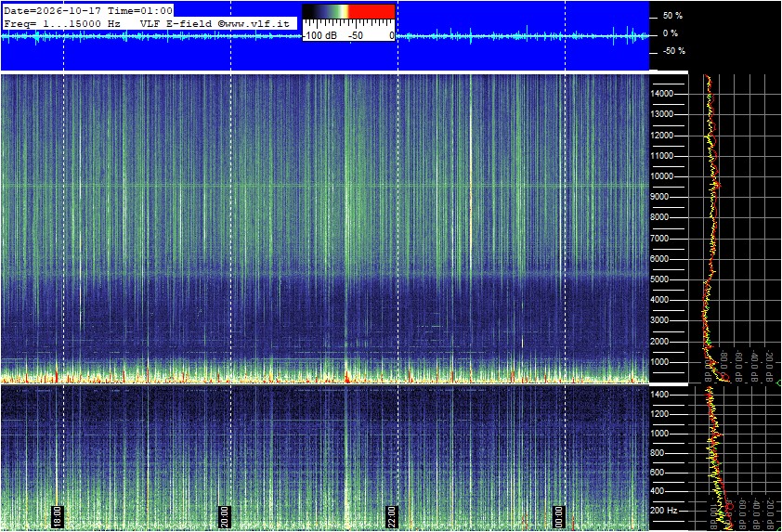Select the 20:00 time marker
Image resolution: width=782 pixels, height=532 pixels.
click(224, 517)
